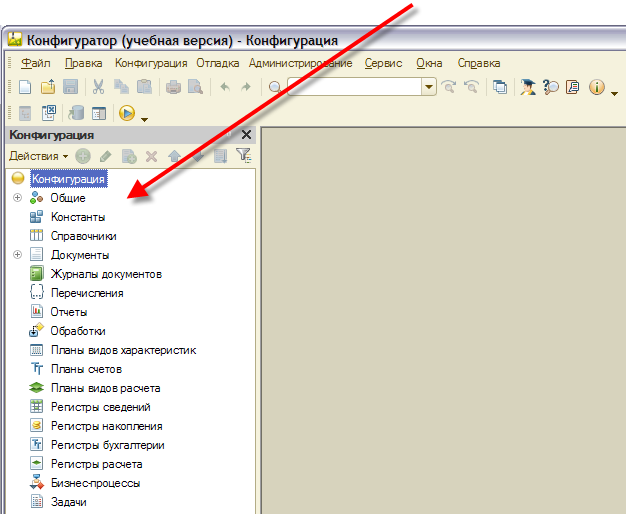Click the Open file folder icon
The image size is (626, 514).
pyautogui.click(x=47, y=88)
